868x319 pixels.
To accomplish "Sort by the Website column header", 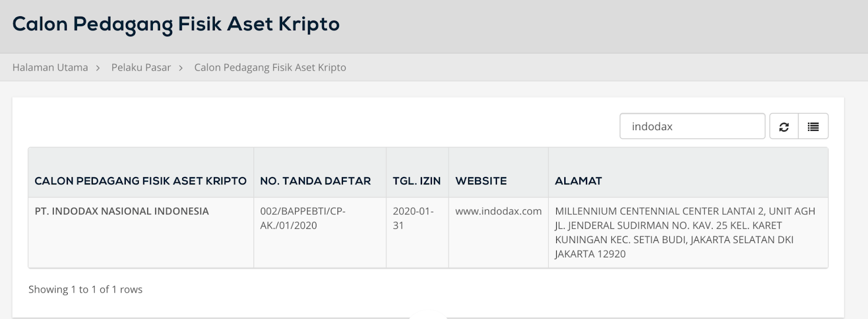I will 481,181.
